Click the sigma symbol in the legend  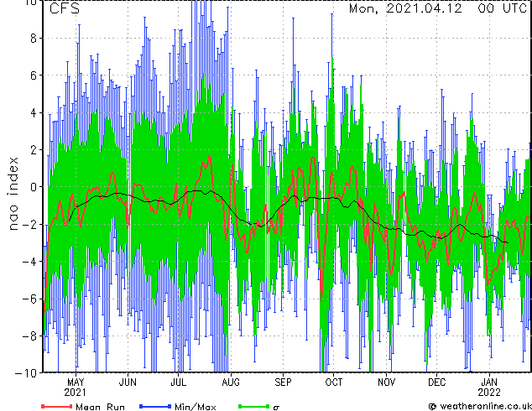tap(276, 408)
